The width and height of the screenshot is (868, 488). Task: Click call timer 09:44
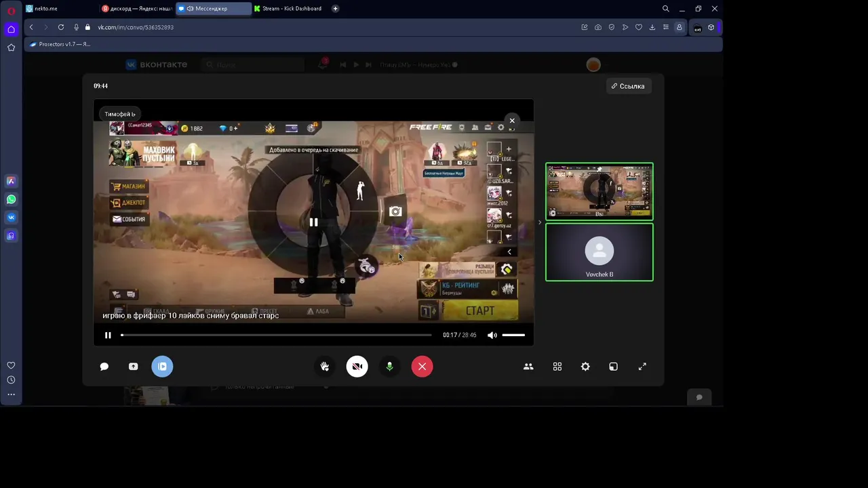click(100, 86)
